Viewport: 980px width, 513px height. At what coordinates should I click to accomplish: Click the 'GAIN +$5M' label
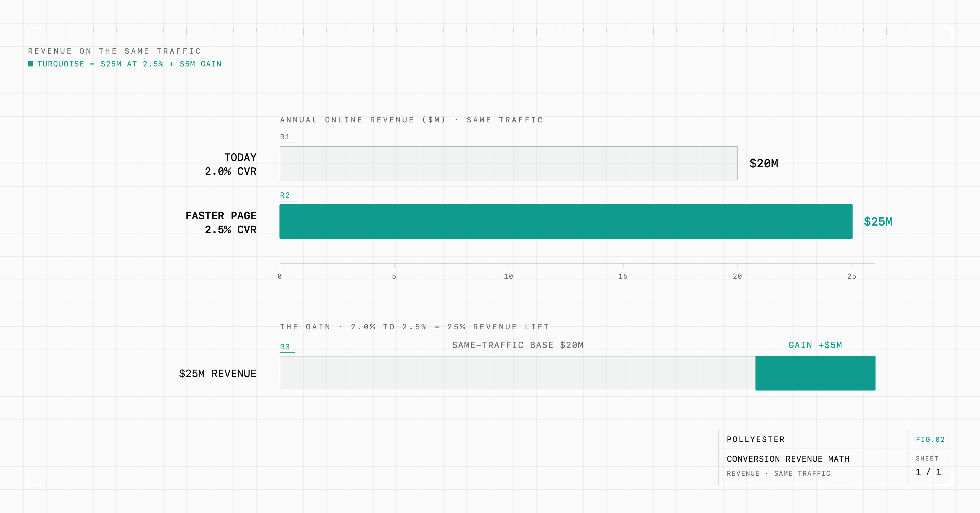815,345
